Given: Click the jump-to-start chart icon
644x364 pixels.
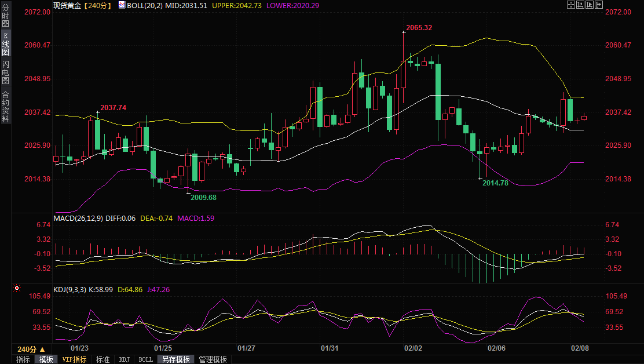Looking at the screenshot, I should 580,5.
